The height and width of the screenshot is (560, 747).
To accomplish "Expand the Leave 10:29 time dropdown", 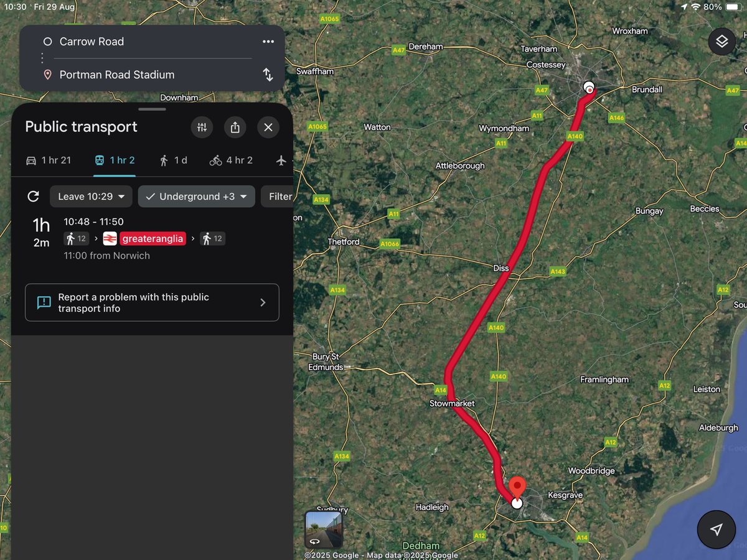I will tap(91, 197).
